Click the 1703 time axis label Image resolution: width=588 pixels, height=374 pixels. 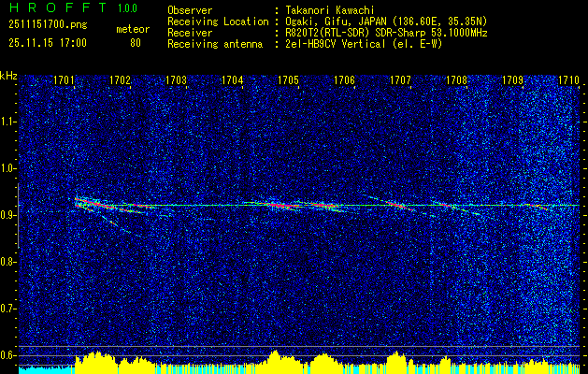click(176, 81)
